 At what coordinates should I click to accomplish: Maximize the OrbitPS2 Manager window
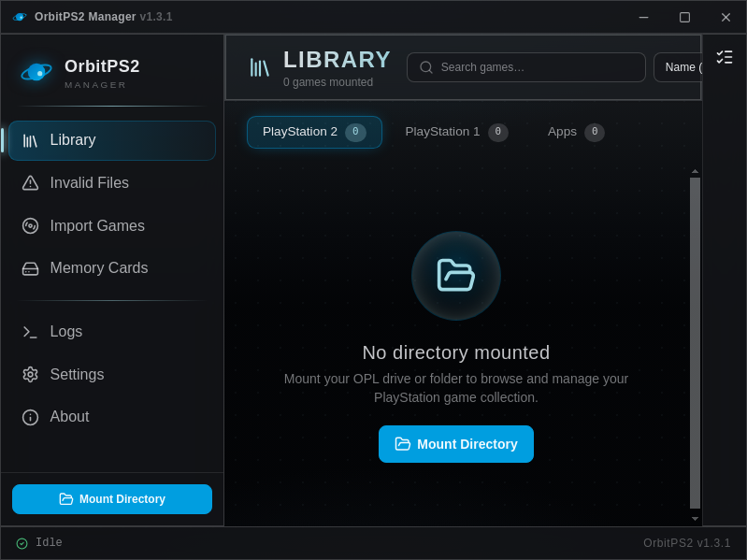pyautogui.click(x=684, y=17)
